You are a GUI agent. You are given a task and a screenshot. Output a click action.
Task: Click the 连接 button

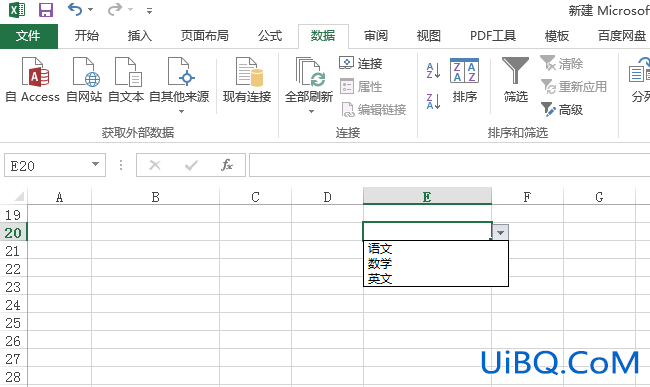(x=361, y=63)
